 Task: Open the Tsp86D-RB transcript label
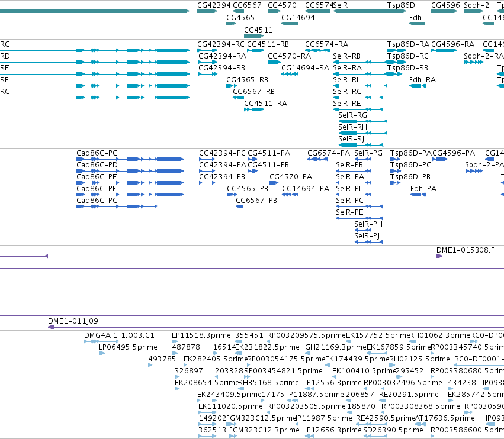[407, 68]
